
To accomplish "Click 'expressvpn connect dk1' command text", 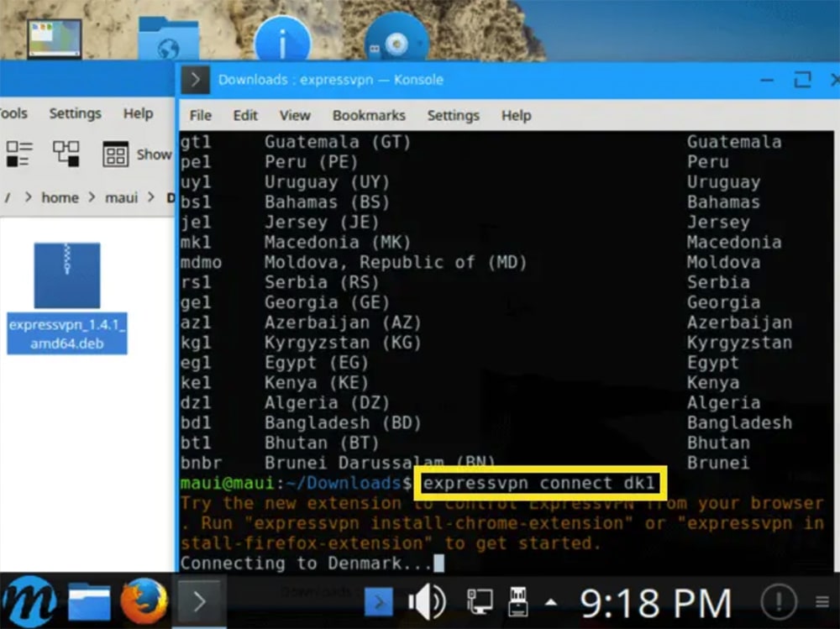I will click(x=539, y=483).
